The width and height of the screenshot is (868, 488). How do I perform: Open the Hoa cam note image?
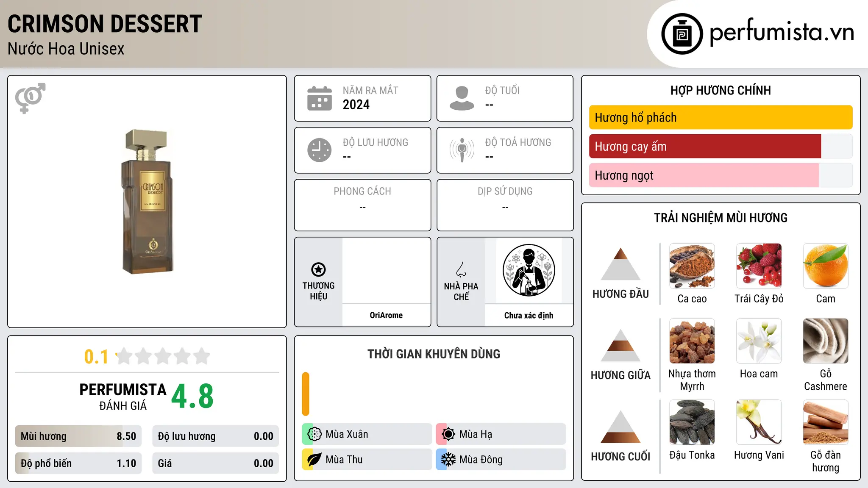[759, 341]
